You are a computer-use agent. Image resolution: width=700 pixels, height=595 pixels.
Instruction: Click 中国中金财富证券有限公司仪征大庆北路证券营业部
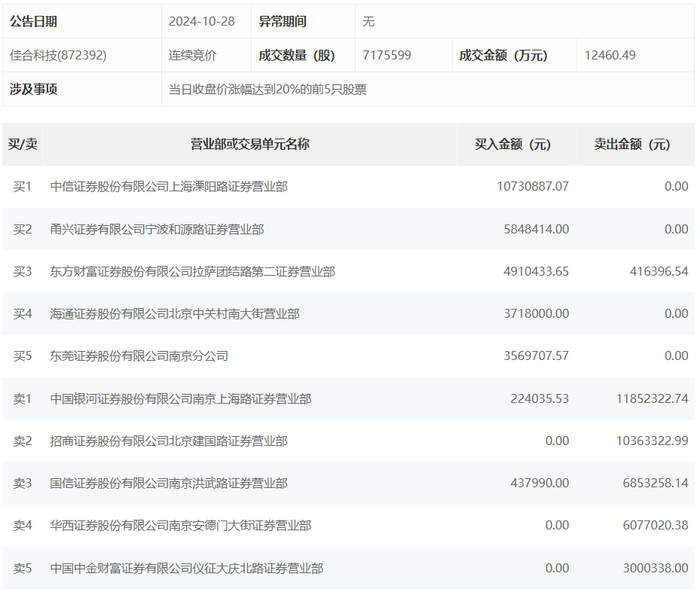[x=187, y=568]
